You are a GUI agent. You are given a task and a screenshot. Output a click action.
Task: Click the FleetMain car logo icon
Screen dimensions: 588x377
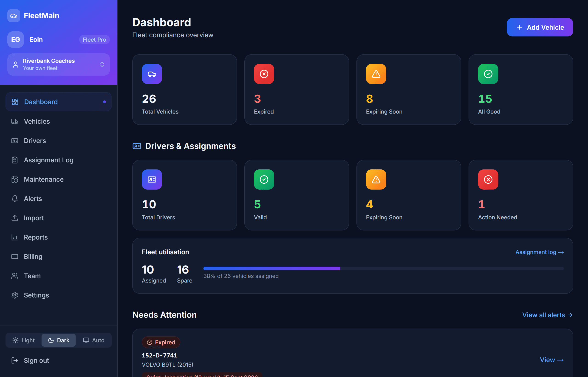pos(14,16)
